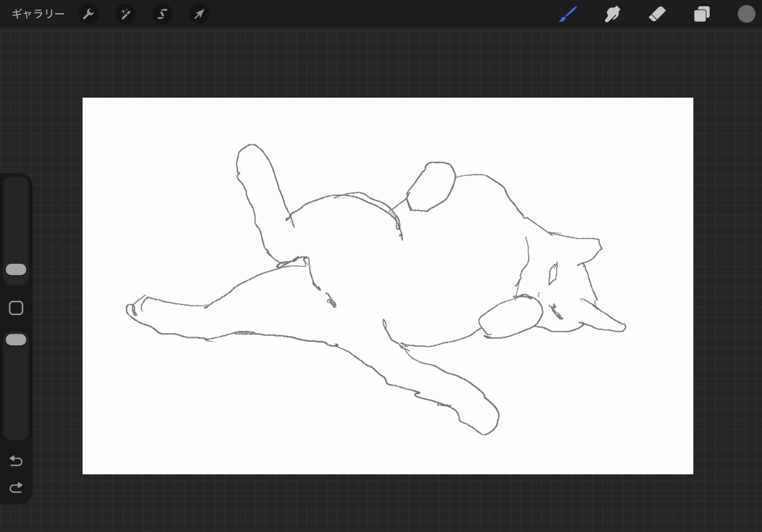Open the Layers panel
This screenshot has width=762, height=532.
702,14
